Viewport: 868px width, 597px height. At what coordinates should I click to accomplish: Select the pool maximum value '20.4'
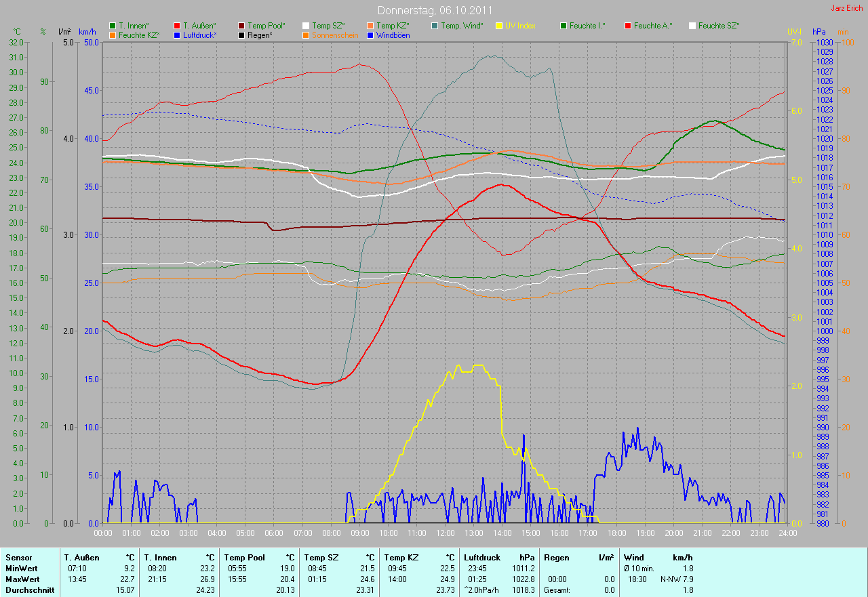click(x=288, y=579)
